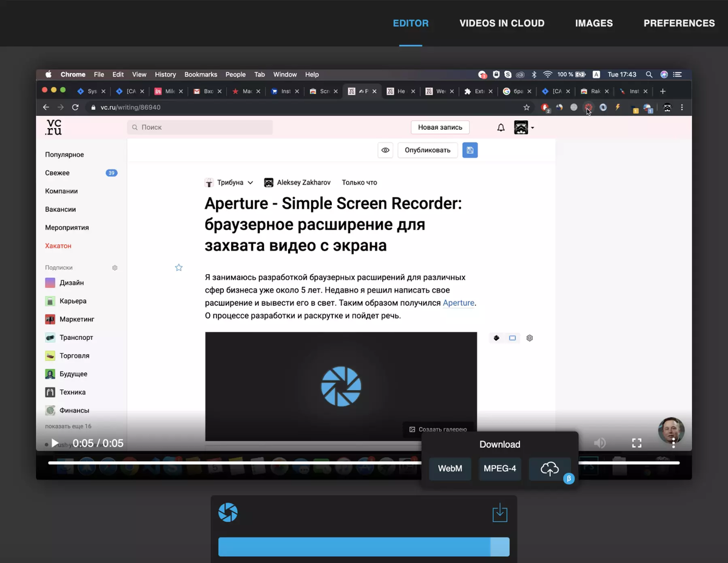728x563 pixels.
Task: Click the vc.ru logo in the recording
Action: (53, 127)
